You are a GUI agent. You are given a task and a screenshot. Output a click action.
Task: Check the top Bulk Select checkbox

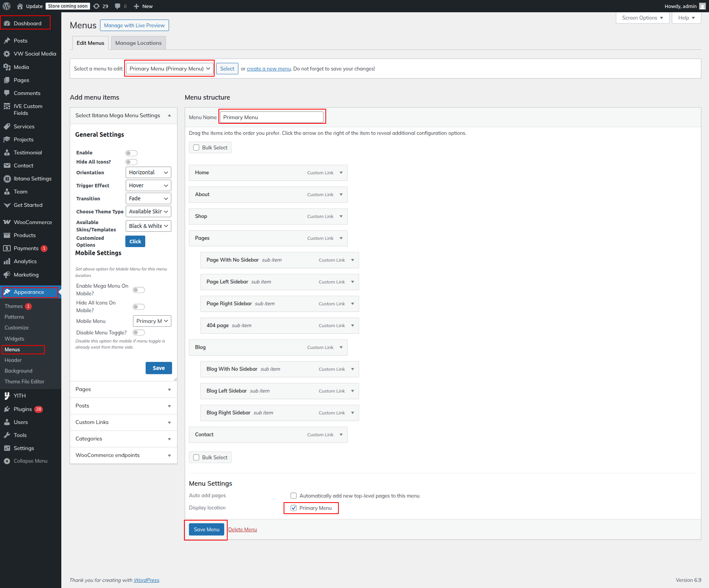click(196, 148)
